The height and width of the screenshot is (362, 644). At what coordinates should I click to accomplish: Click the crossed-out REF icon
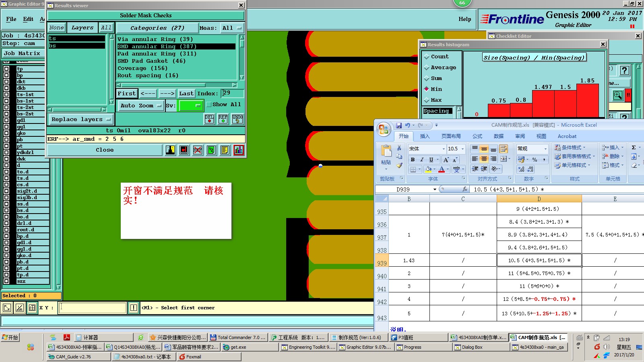tap(198, 150)
